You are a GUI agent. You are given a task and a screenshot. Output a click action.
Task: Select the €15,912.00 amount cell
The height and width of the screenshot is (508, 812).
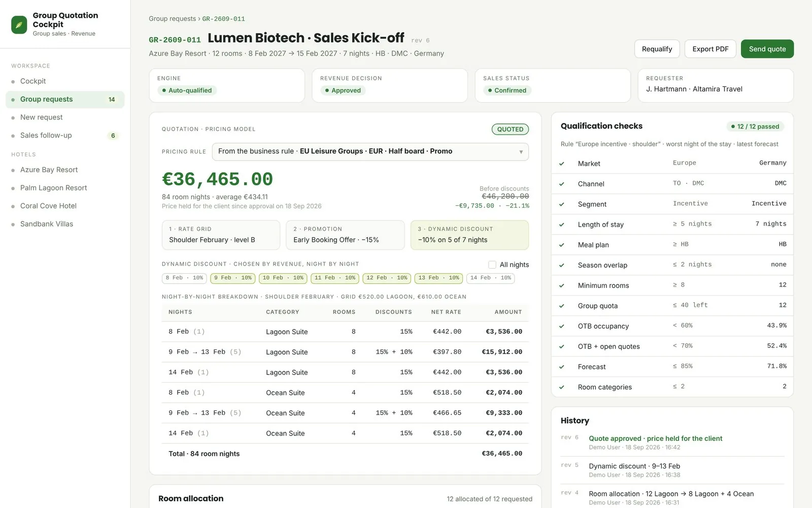pyautogui.click(x=502, y=352)
